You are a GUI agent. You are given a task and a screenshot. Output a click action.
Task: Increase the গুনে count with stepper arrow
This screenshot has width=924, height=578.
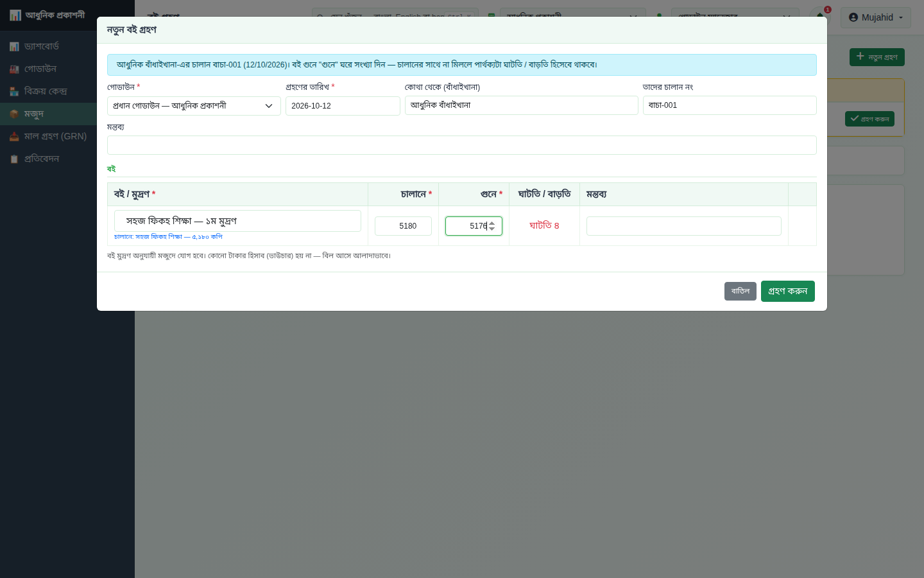coord(492,223)
